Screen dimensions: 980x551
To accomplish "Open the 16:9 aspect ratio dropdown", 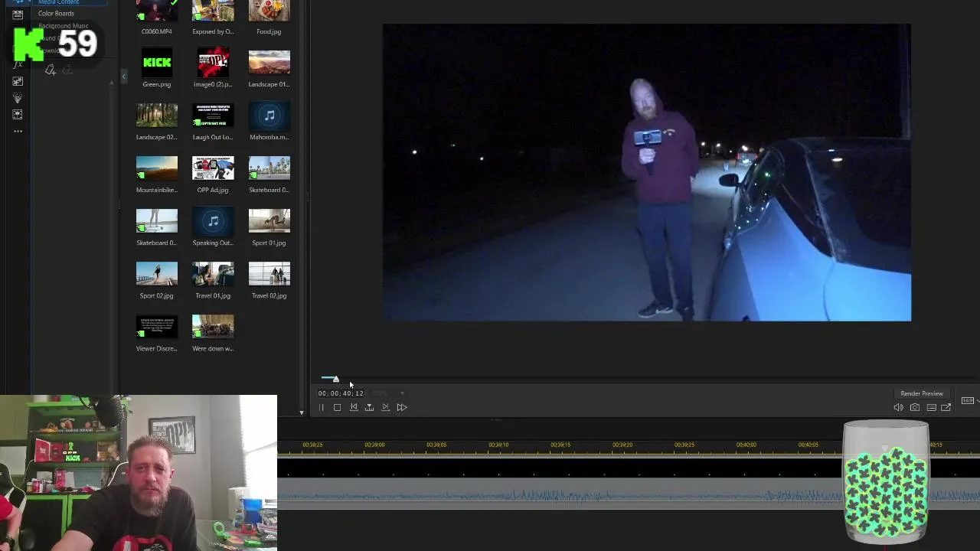I will 969,400.
